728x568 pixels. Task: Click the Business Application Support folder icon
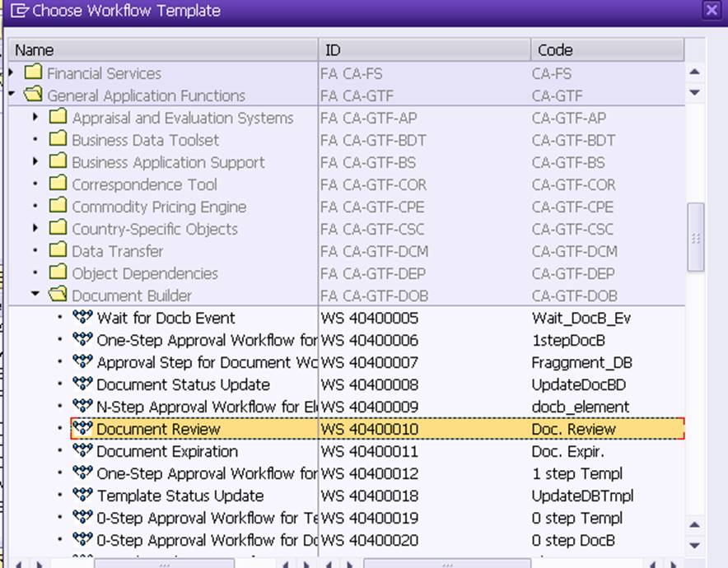[x=58, y=161]
